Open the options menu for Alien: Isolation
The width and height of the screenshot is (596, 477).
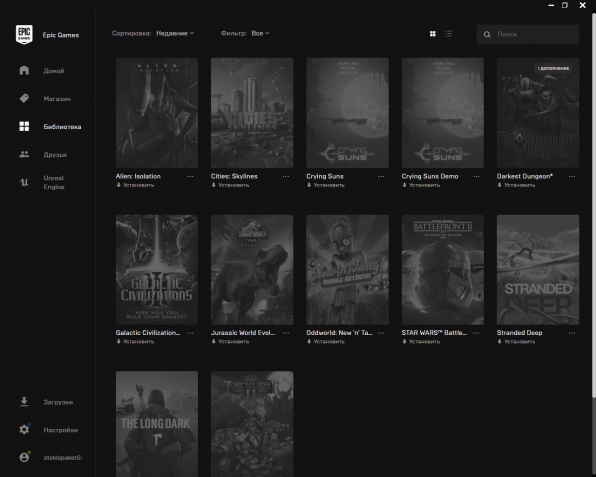190,176
